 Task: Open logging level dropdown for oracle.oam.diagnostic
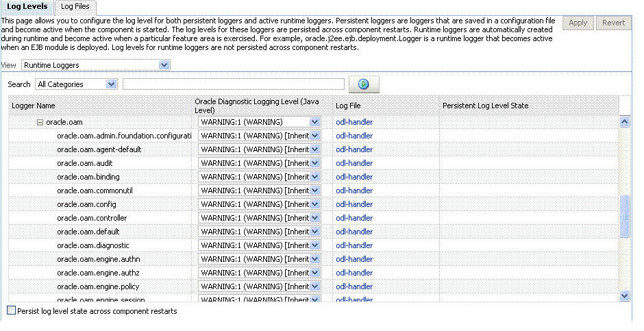(259, 245)
